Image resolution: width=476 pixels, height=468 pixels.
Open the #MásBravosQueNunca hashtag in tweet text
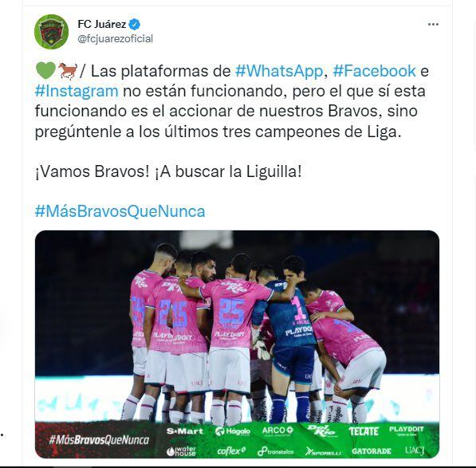120,211
